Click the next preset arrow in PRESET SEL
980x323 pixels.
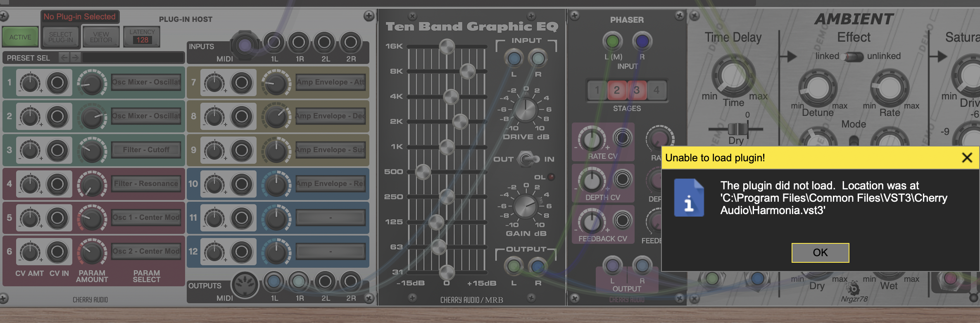point(75,58)
